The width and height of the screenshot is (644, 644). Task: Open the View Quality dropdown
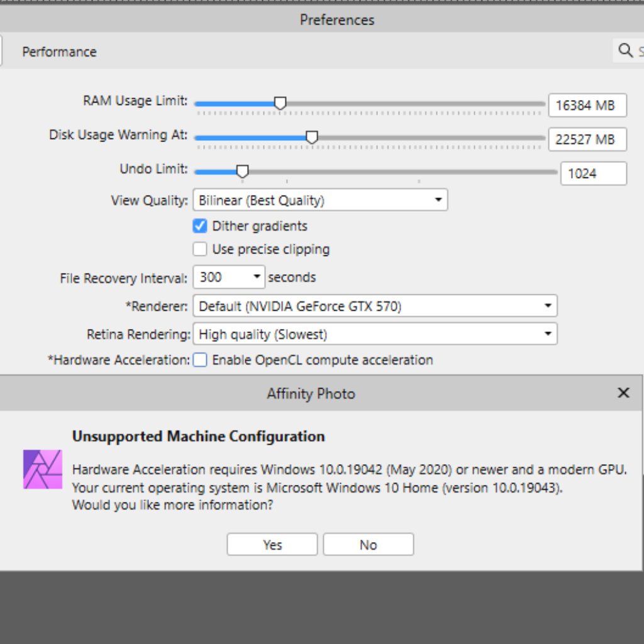tap(320, 200)
